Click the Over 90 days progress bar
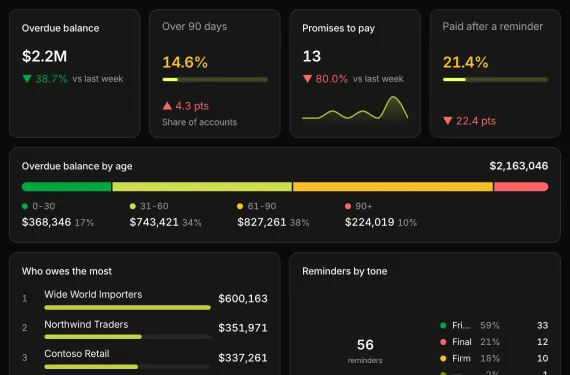This screenshot has width=570, height=375. coord(215,79)
